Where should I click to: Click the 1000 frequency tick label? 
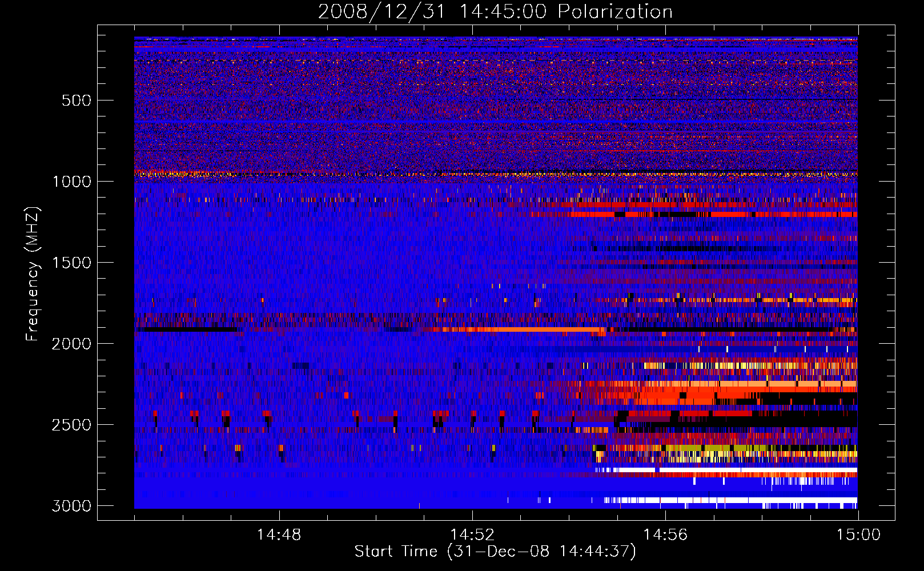pos(71,182)
